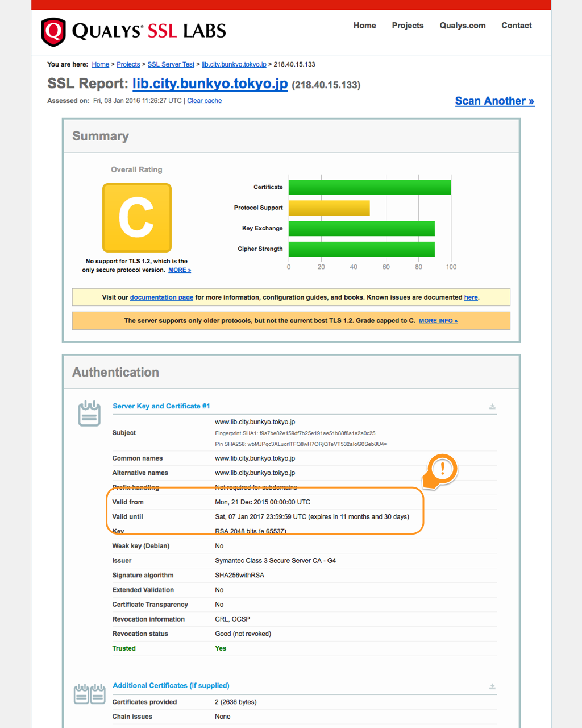Go to Qualys.com in top navigation
This screenshot has height=728, width=582.
click(x=463, y=26)
